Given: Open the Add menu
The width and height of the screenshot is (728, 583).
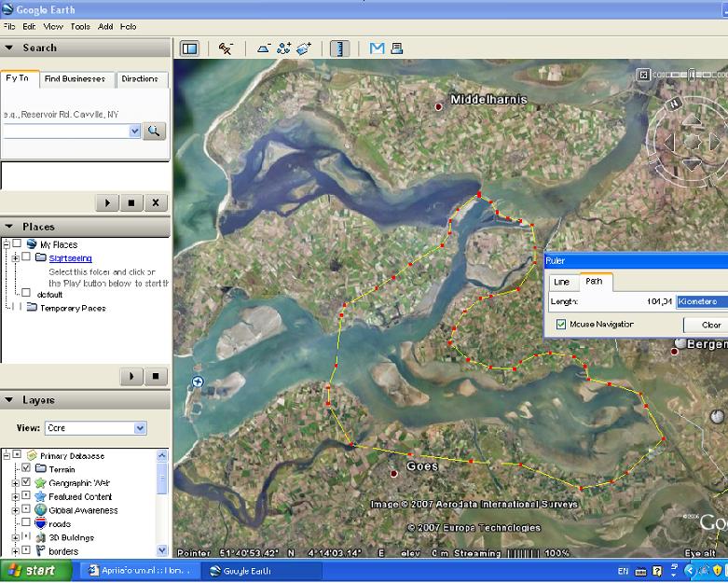Looking at the screenshot, I should [105, 26].
